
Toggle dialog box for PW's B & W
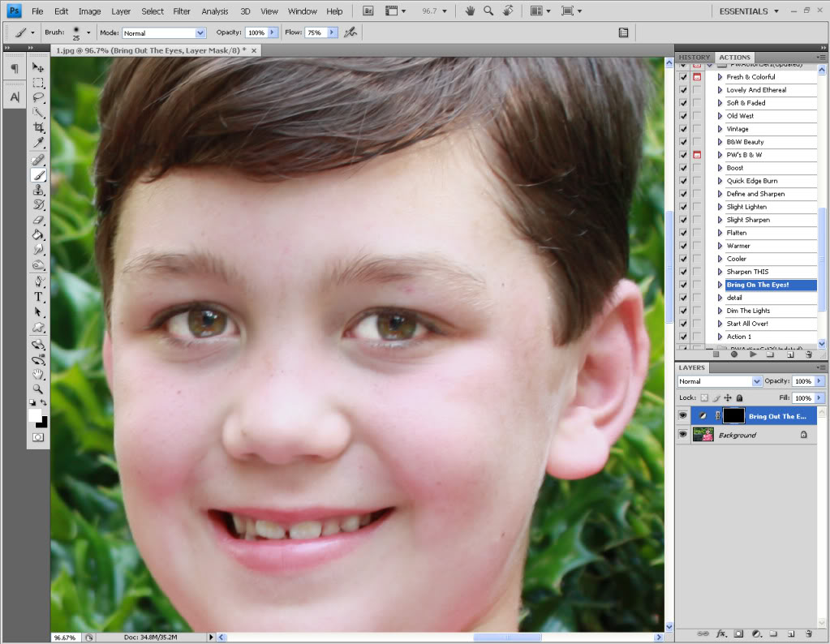pyautogui.click(x=697, y=155)
